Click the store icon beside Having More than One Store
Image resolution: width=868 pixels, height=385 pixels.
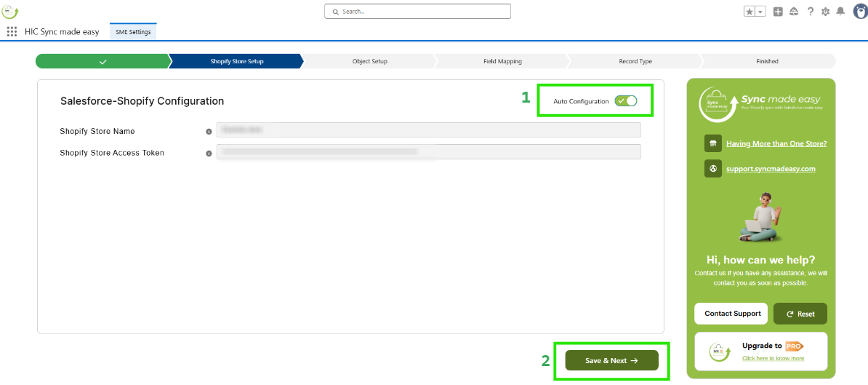(x=713, y=143)
